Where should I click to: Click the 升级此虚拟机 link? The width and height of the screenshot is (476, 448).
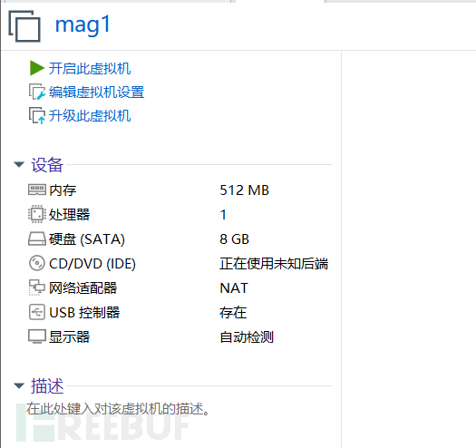coord(90,116)
